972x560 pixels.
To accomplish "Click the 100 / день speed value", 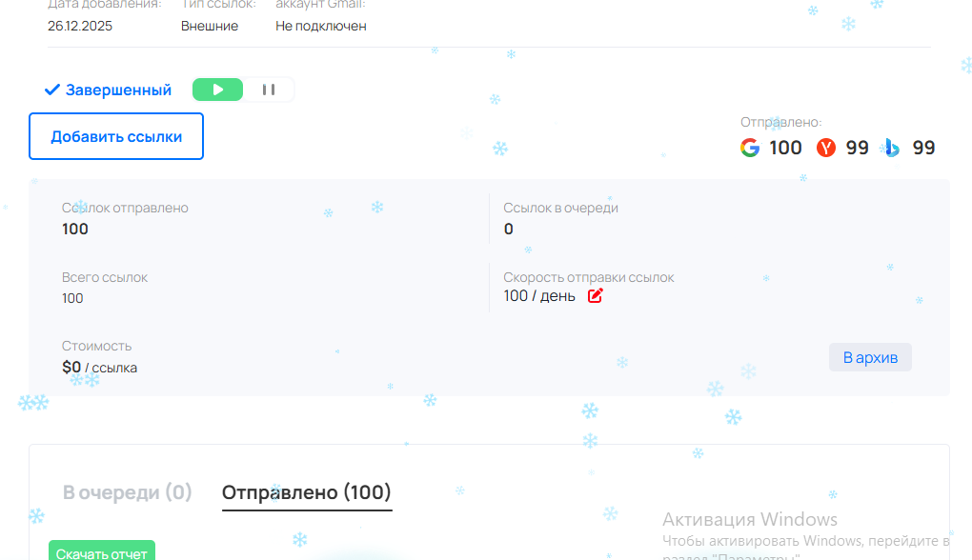I will [x=539, y=295].
